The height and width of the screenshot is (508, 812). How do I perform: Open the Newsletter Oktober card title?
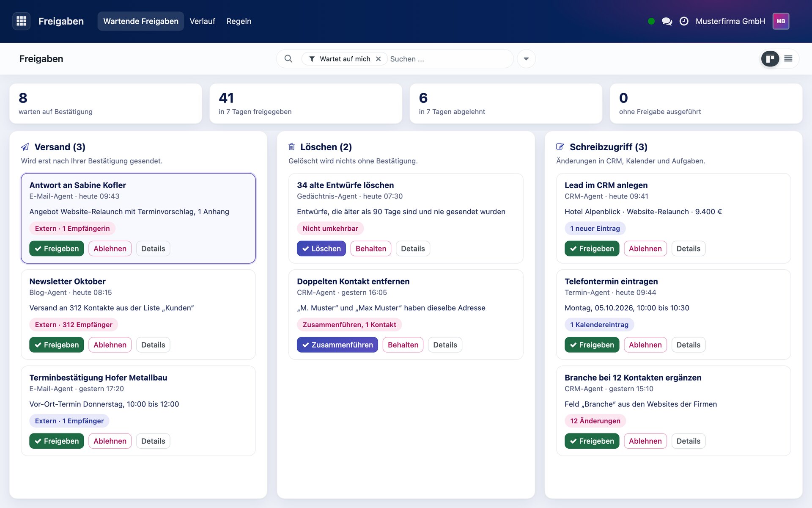tap(68, 281)
